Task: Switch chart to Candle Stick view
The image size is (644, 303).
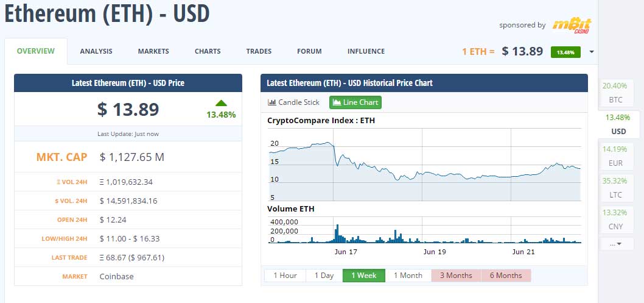Action: click(293, 102)
